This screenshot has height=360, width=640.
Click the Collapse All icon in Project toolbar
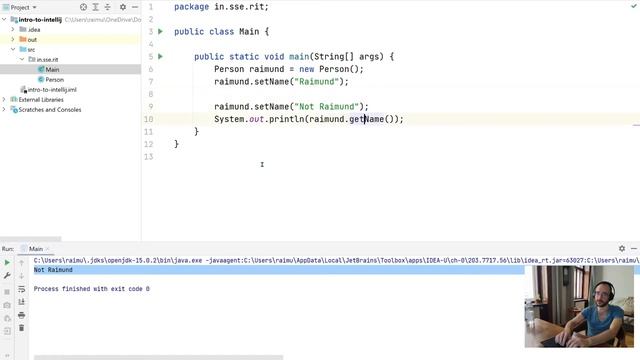tap(107, 7)
